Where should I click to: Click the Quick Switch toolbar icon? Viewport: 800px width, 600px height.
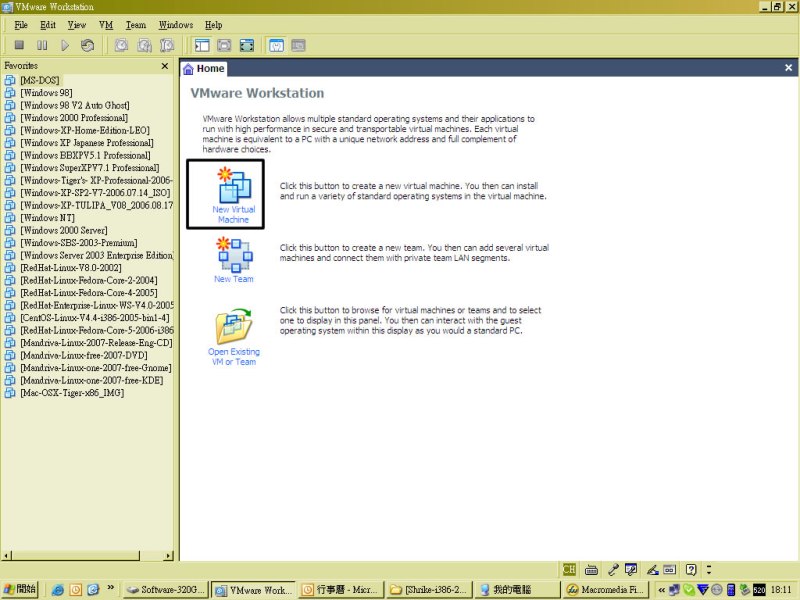pos(224,45)
